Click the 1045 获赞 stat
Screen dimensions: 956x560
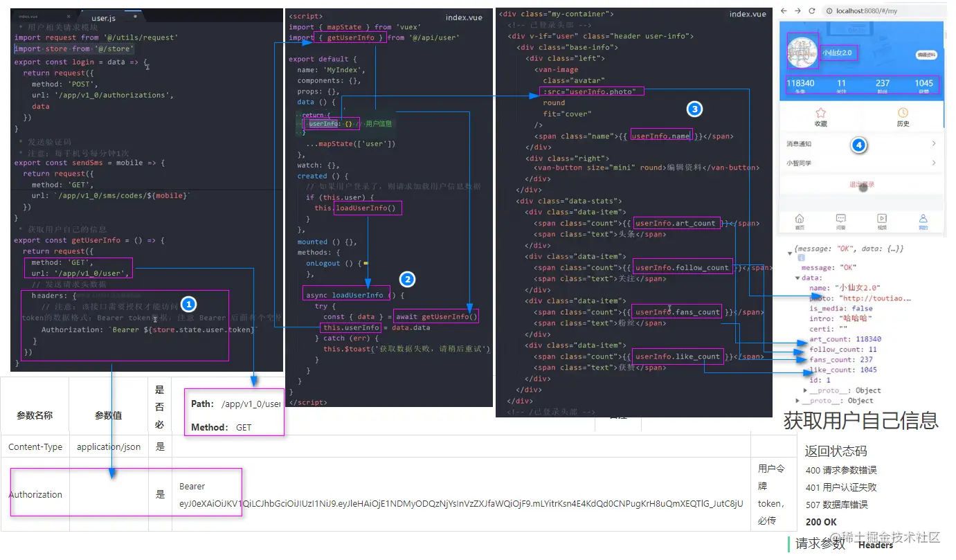[x=924, y=86]
